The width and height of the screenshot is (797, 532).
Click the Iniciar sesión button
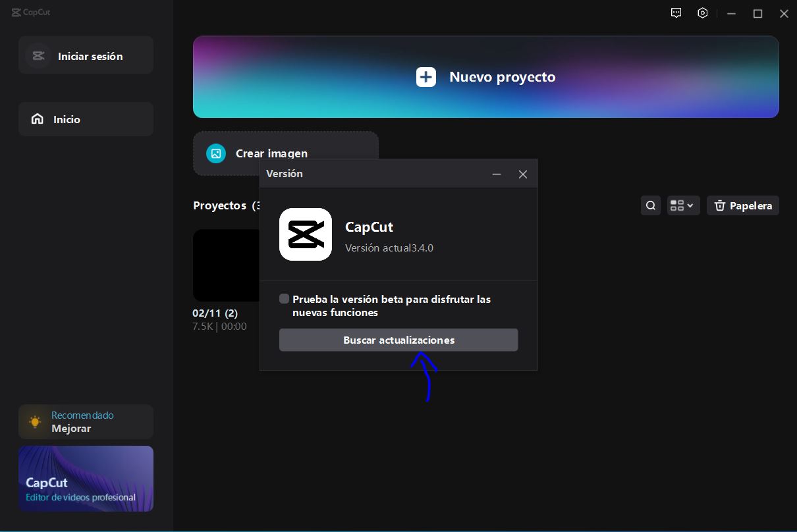[x=86, y=55]
